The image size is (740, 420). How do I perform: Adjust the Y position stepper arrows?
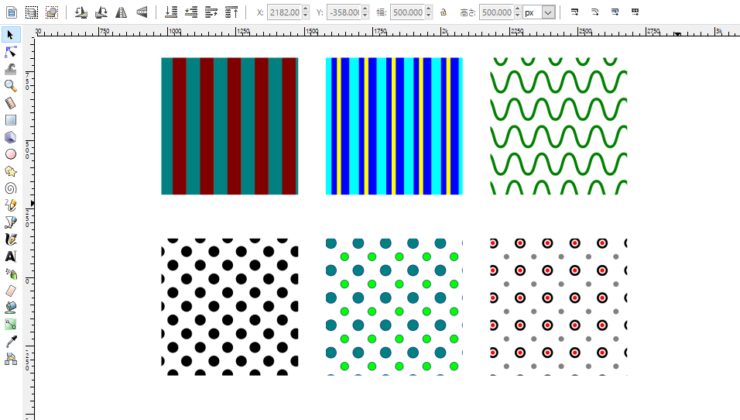tap(365, 13)
